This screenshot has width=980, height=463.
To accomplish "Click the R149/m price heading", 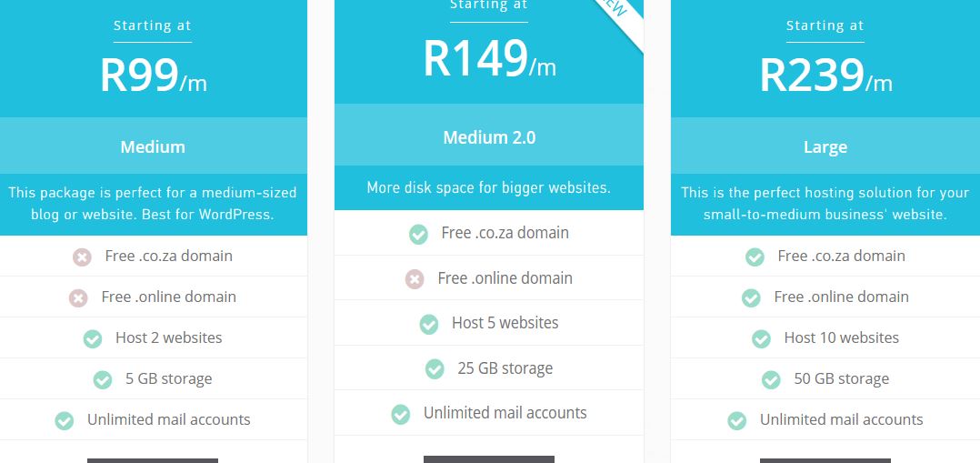I will click(489, 59).
